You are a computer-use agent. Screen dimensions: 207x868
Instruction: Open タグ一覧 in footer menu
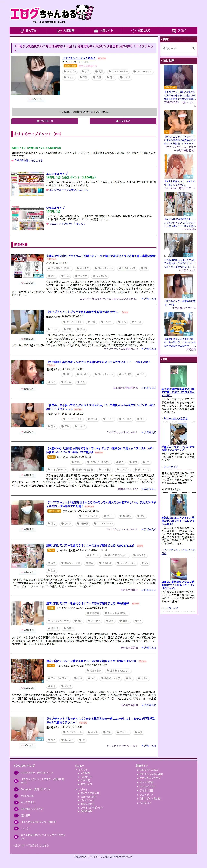(x=85, y=780)
